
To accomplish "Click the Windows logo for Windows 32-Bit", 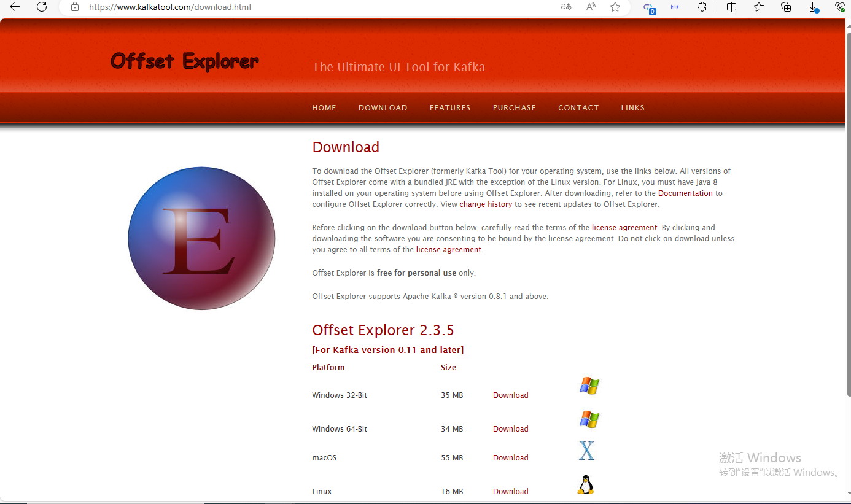I will click(589, 386).
